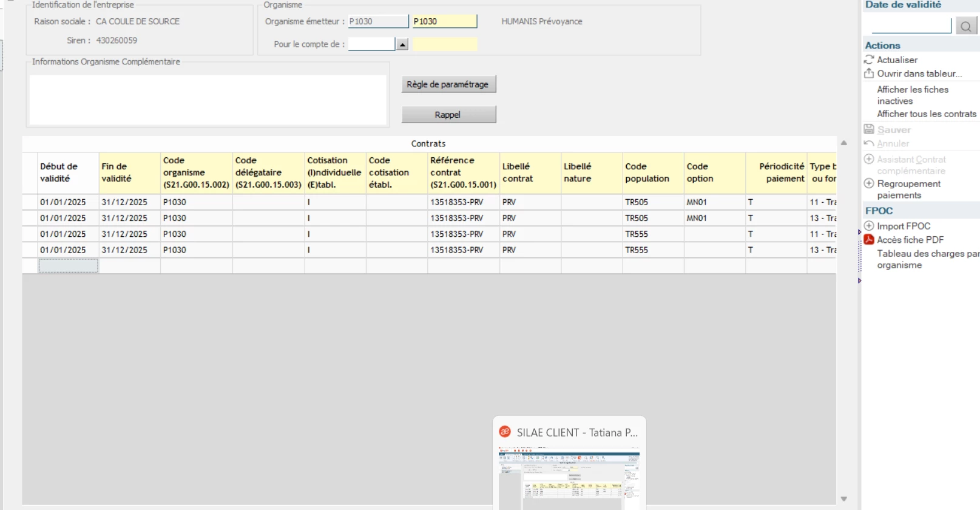Click the Date de validité search magnifier icon

coord(966,26)
